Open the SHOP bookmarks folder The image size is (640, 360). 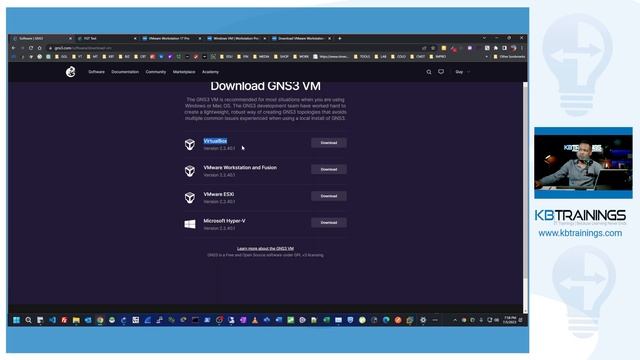pyautogui.click(x=282, y=57)
